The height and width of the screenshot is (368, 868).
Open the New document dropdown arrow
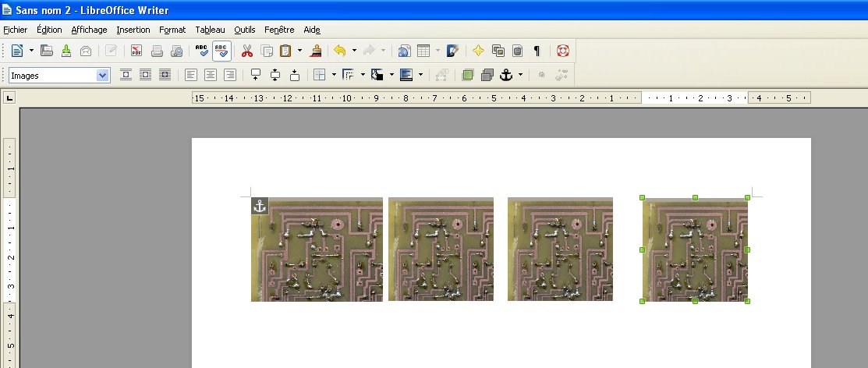click(31, 51)
